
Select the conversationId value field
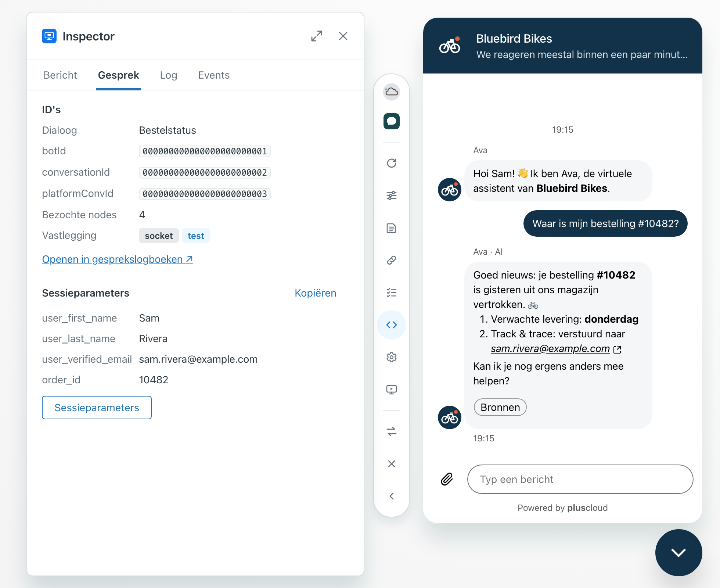[x=205, y=173]
